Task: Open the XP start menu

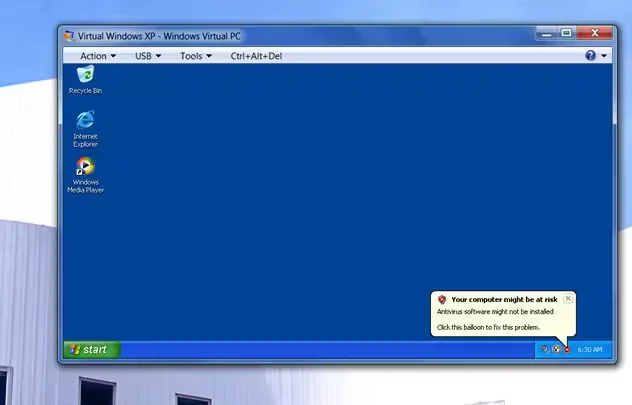Action: [92, 349]
